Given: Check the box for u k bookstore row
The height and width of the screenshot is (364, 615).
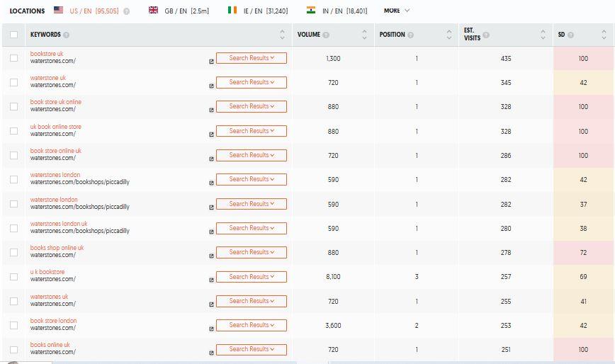Looking at the screenshot, I should (x=13, y=277).
